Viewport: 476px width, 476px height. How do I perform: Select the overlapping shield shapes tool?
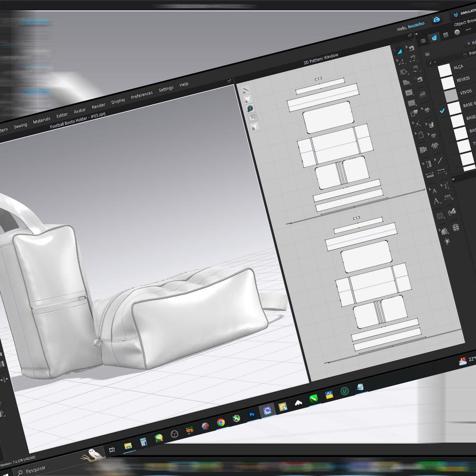pyautogui.click(x=414, y=113)
